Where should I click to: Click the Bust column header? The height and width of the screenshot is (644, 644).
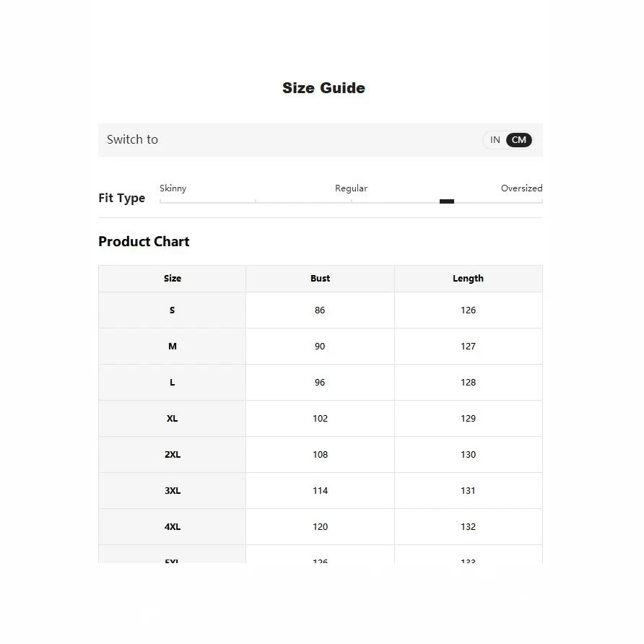coord(321,279)
